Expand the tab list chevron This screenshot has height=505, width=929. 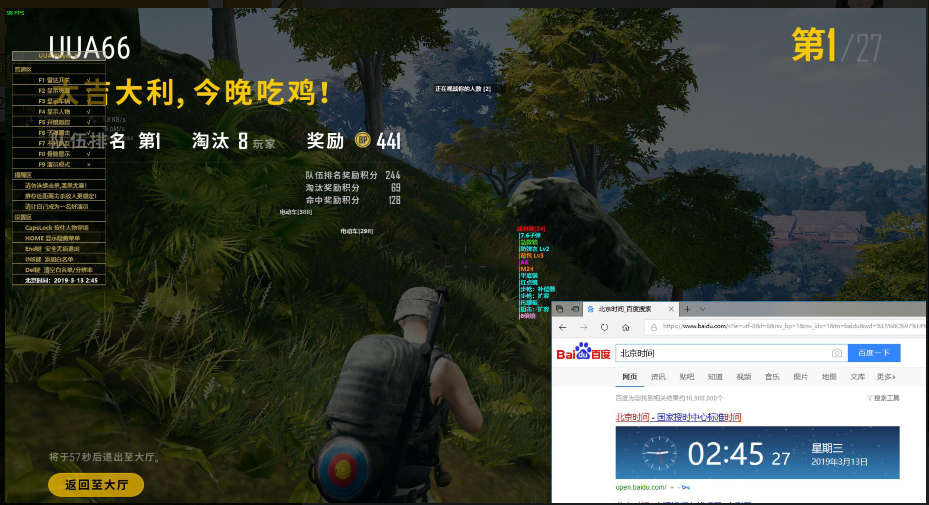(x=703, y=309)
